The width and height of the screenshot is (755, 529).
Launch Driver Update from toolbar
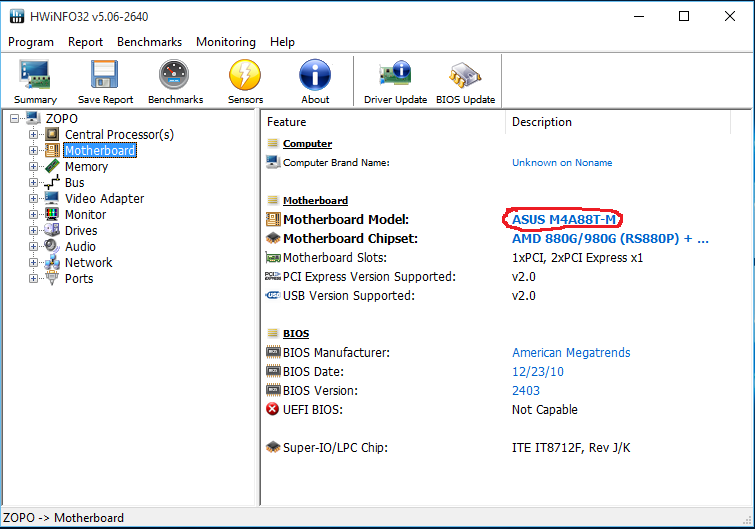395,74
